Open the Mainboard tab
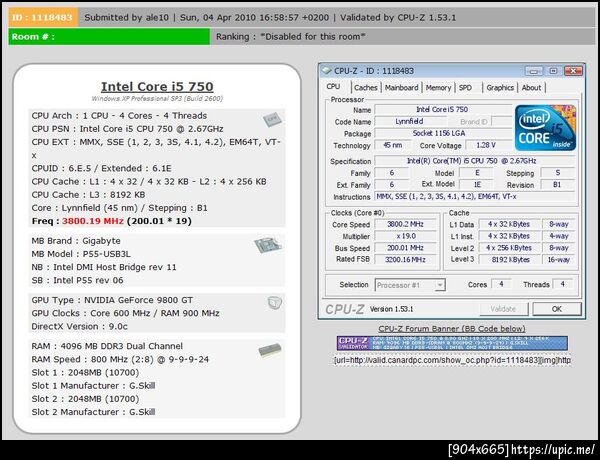Screen dimensions: 600x460 tap(401, 88)
